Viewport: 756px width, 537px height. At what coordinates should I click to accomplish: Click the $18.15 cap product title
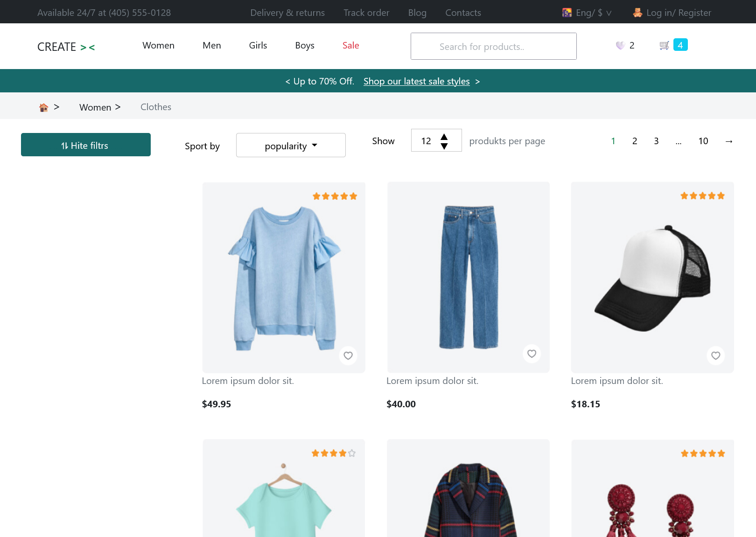tap(617, 381)
